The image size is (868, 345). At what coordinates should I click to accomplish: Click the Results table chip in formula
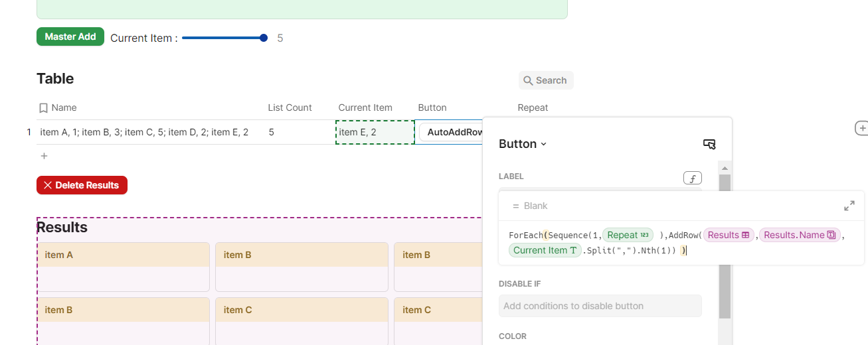click(x=729, y=235)
